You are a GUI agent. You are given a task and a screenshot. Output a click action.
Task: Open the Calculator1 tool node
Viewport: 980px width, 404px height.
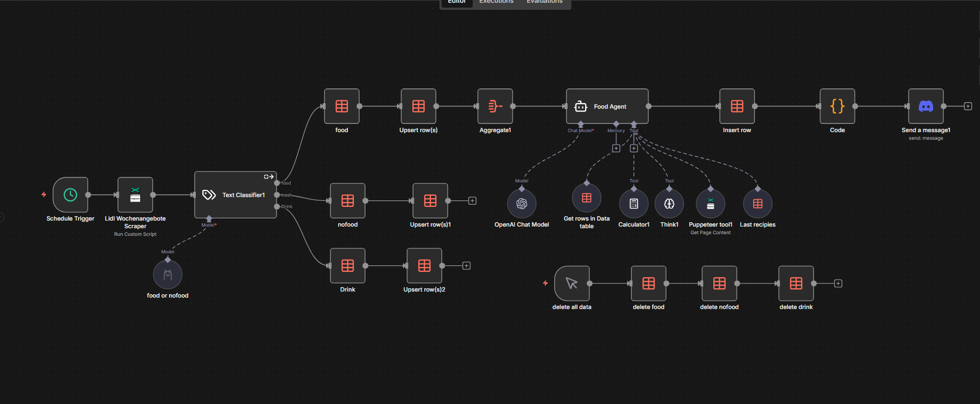click(x=634, y=204)
